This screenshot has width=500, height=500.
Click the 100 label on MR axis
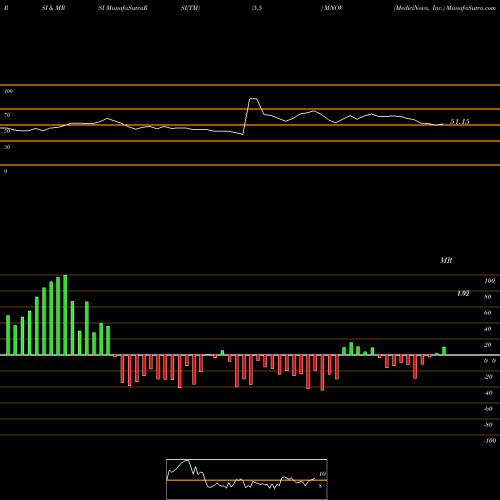(x=489, y=281)
